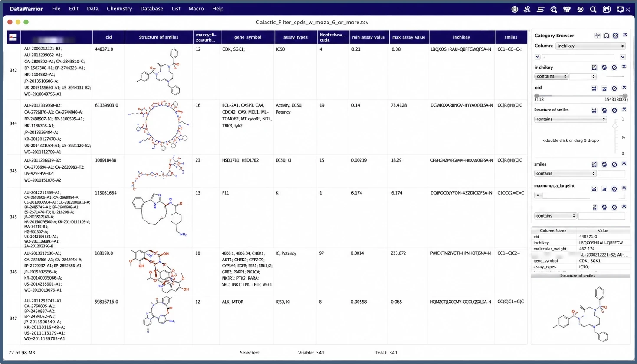
Task: Open the smiles filter's contains dropdown
Action: (565, 173)
